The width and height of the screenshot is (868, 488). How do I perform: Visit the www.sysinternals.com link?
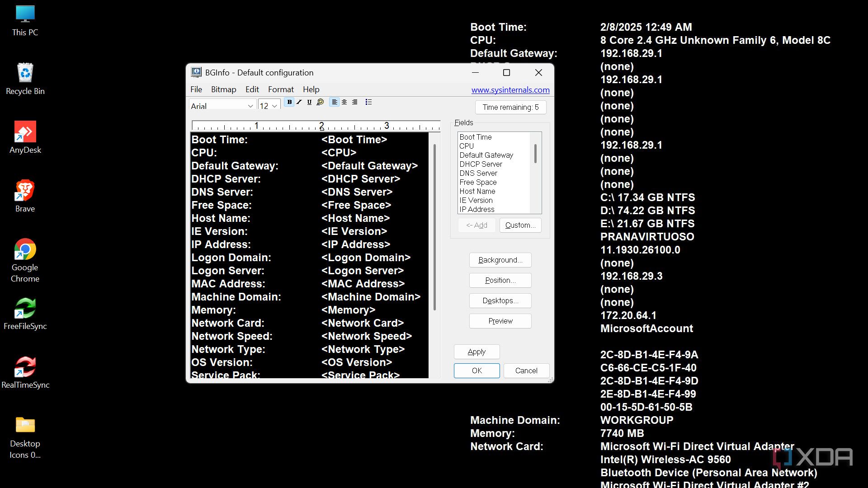pyautogui.click(x=510, y=90)
